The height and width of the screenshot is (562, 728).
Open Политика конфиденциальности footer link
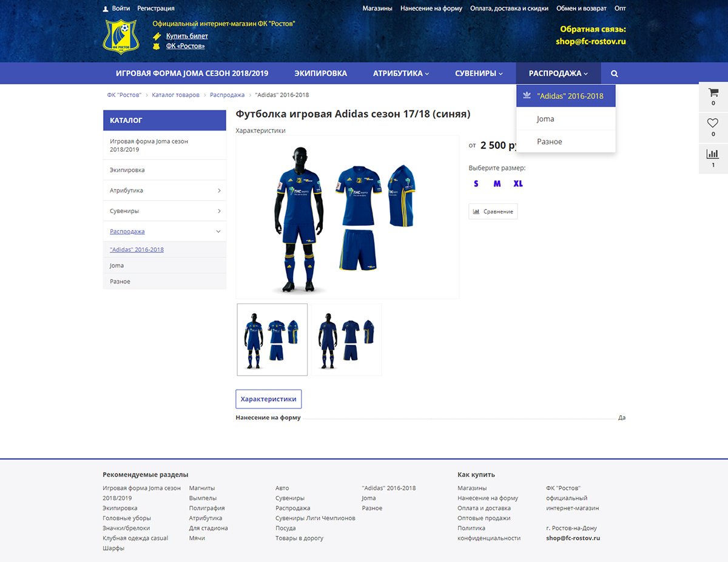pos(489,533)
